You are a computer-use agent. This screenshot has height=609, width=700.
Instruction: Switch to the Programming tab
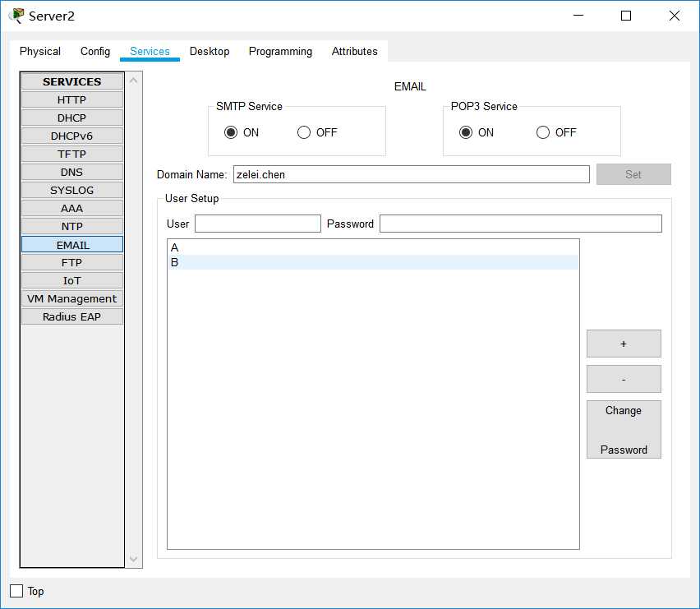click(x=280, y=51)
